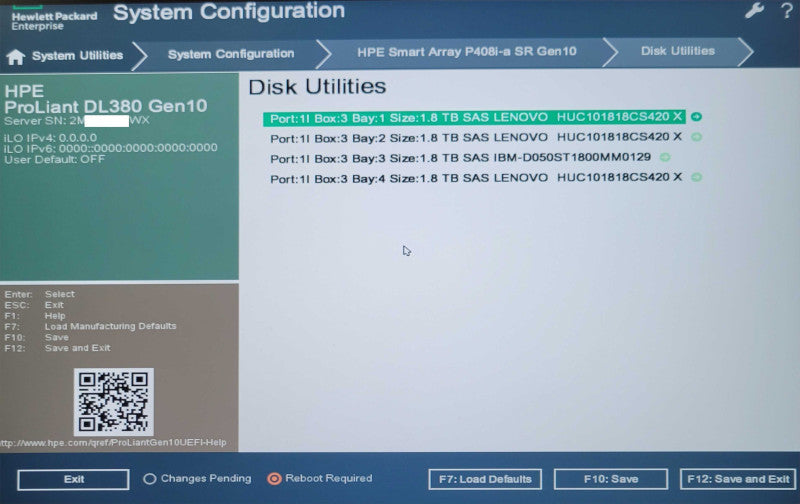Click the 'ESC: Exit' key hint
The height and width of the screenshot is (504, 800).
pos(34,305)
